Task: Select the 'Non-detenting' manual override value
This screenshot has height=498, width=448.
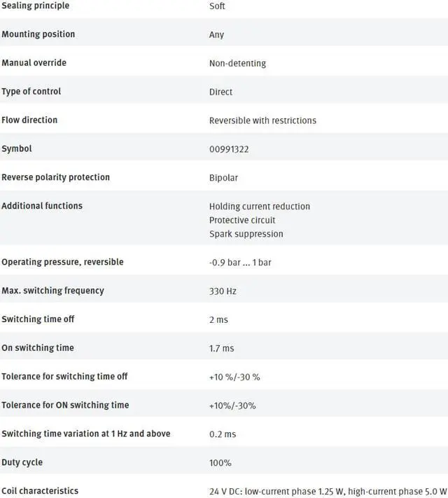Action: pos(237,63)
